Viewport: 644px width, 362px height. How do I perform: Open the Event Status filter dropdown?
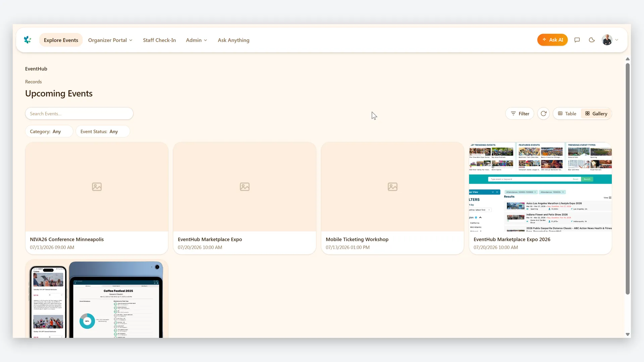click(103, 131)
